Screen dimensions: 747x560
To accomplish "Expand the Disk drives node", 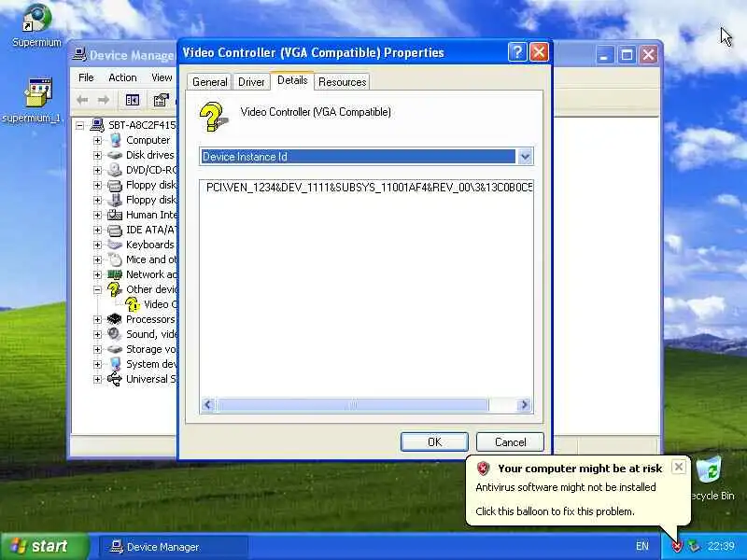I will [x=98, y=155].
